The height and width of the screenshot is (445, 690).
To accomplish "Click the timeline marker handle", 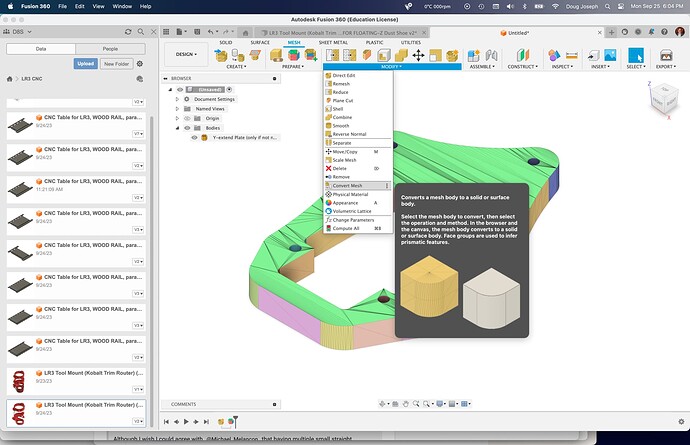I will [235, 421].
